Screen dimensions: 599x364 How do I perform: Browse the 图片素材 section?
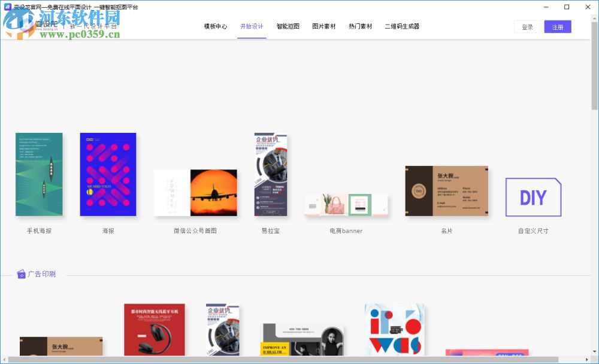tap(323, 26)
